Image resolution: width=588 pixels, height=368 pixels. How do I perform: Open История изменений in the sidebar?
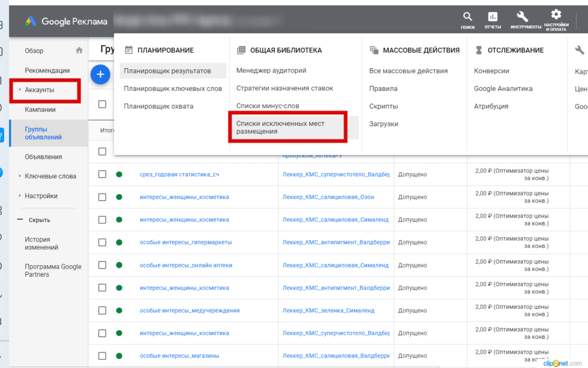point(41,243)
